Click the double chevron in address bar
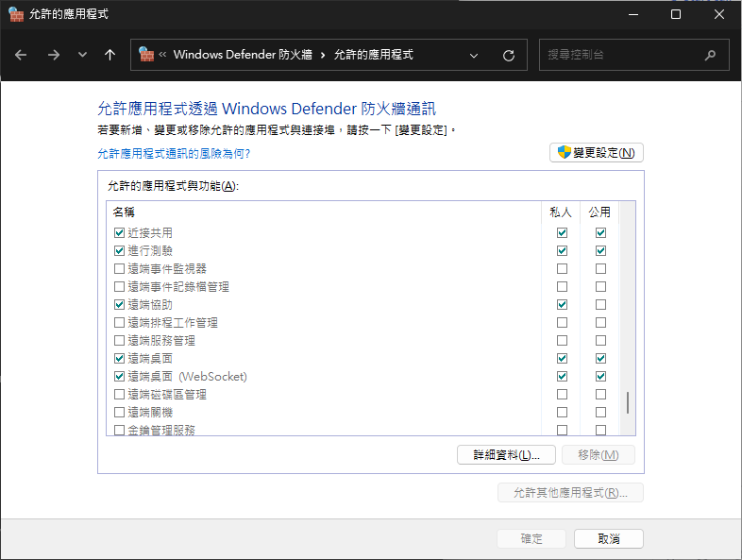Viewport: 742px width, 560px height. (x=162, y=55)
